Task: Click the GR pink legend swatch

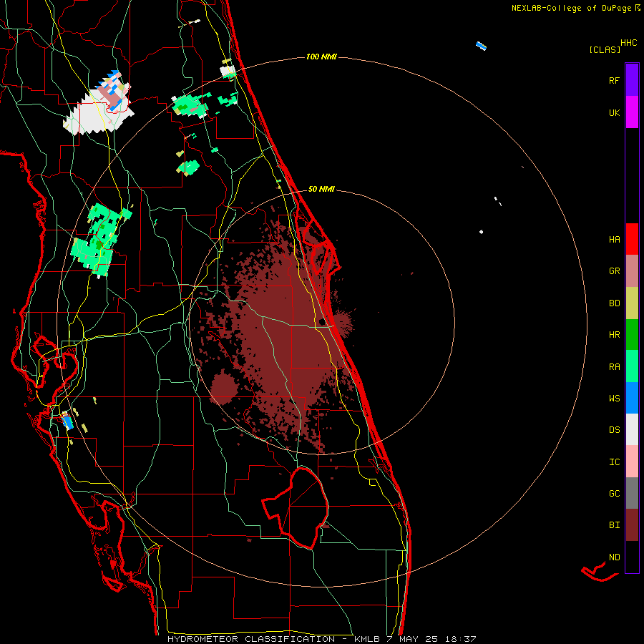Action: (x=632, y=271)
